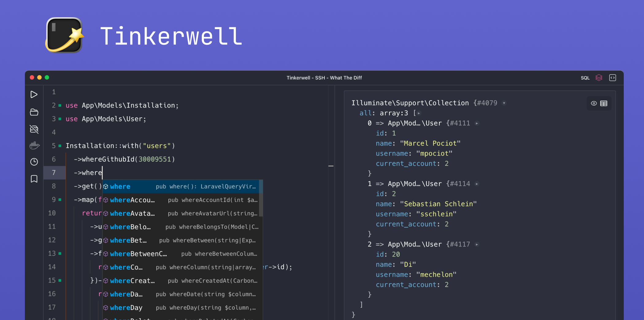Select the Docker whale icon in sidebar
The image size is (644, 320).
(34, 146)
